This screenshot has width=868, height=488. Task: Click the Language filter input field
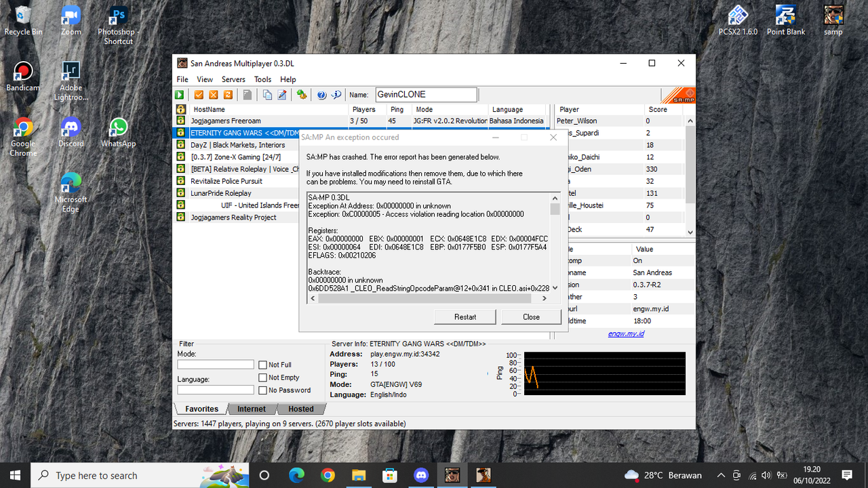[216, 390]
